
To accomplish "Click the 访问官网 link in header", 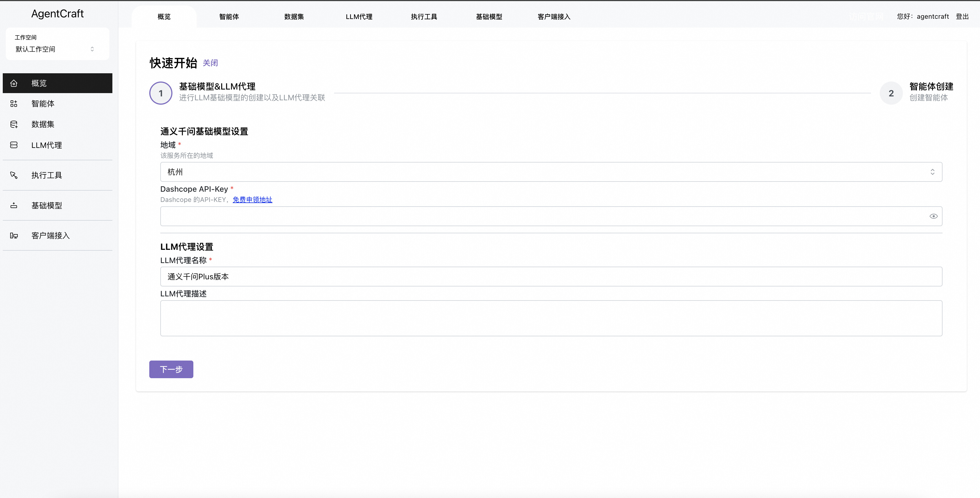I will tap(866, 17).
